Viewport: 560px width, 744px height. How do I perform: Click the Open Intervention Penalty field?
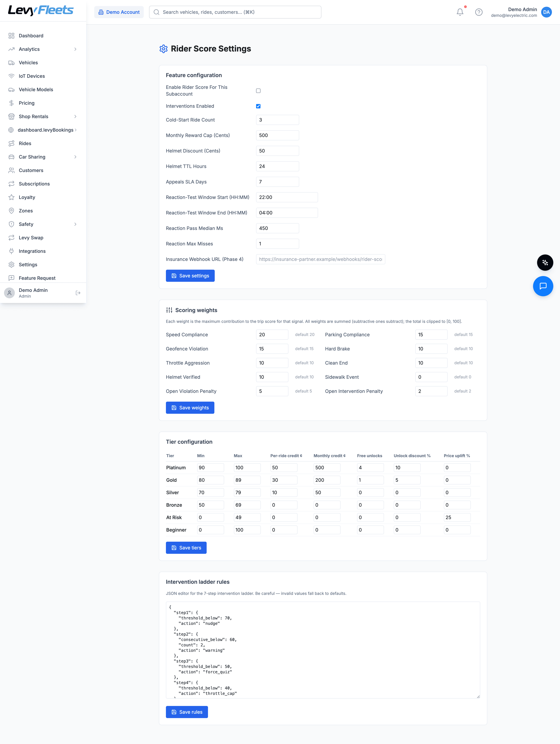tap(431, 391)
